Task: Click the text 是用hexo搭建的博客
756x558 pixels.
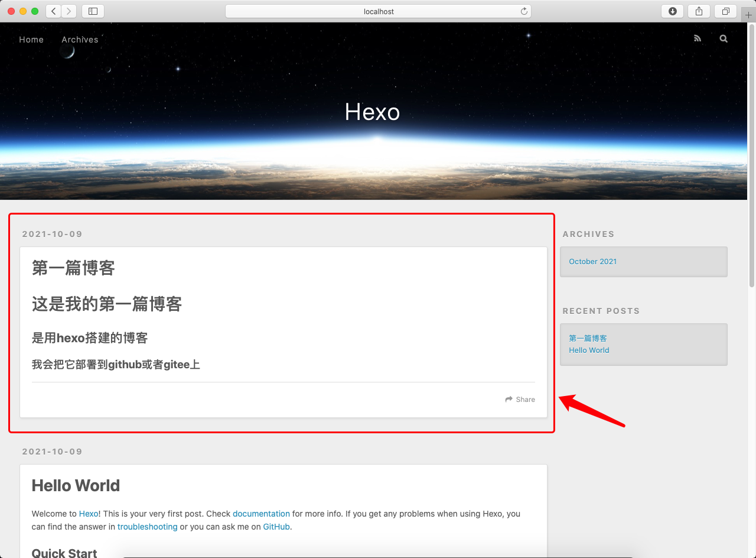Action: point(90,338)
